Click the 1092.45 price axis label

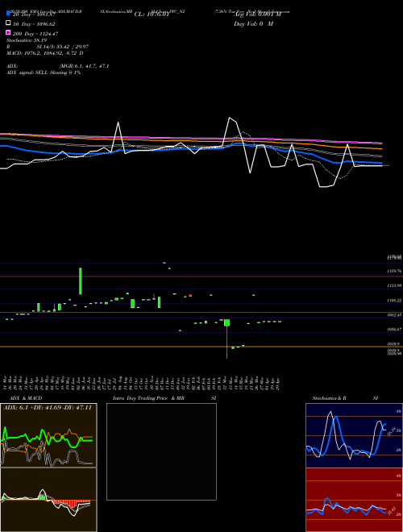pyautogui.click(x=394, y=315)
